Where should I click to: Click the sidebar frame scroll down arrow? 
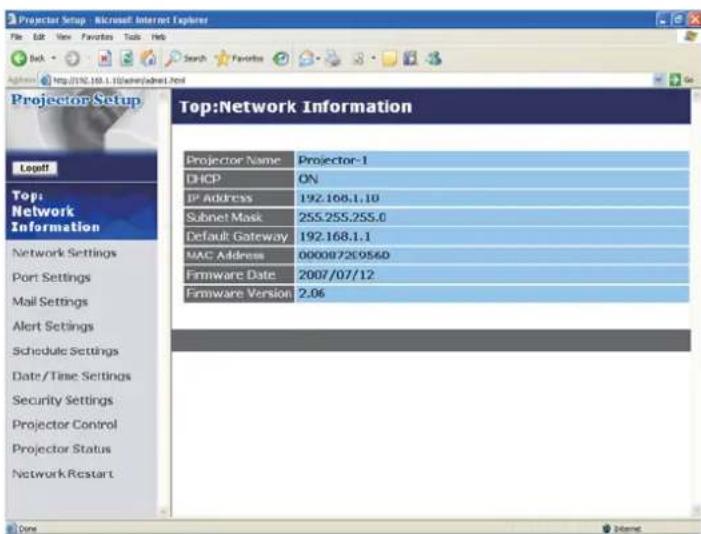164,511
